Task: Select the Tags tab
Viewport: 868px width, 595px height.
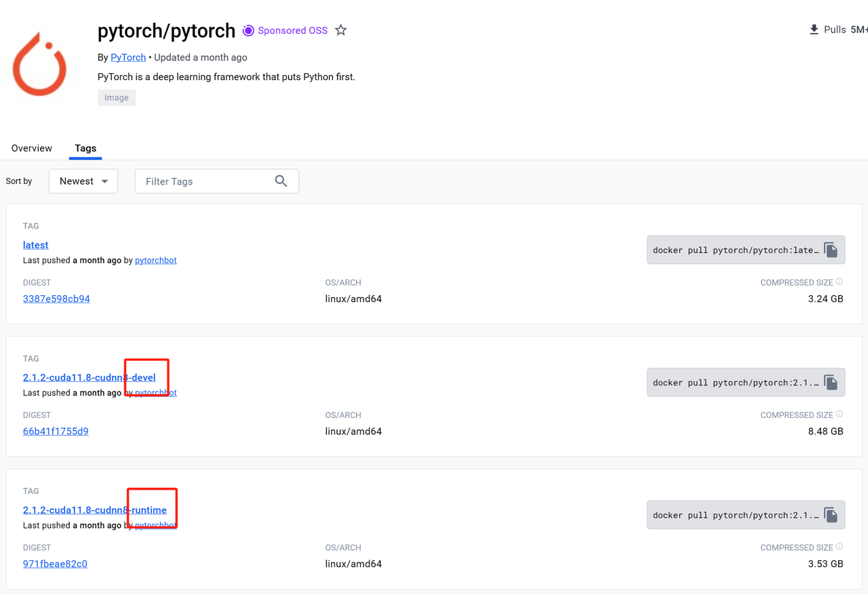Action: (x=85, y=148)
